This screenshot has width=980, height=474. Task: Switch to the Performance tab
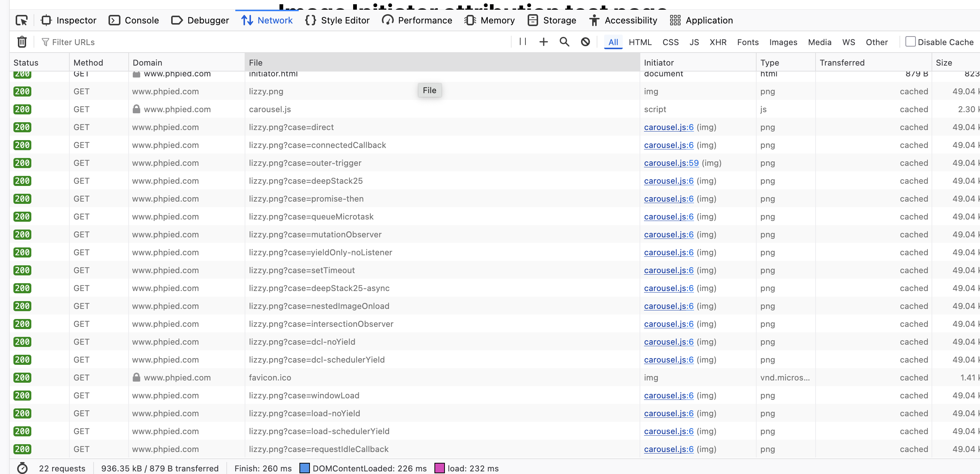[417, 20]
